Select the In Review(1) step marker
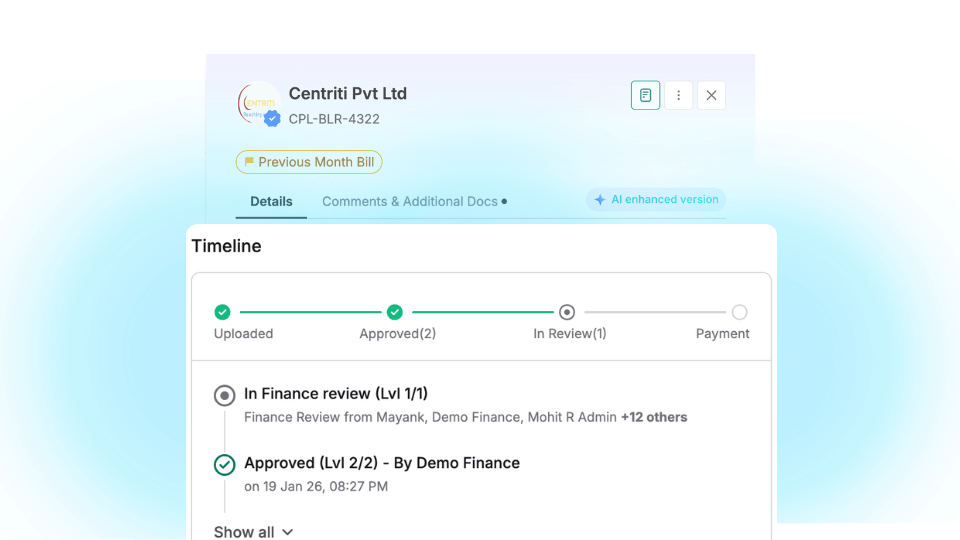 [x=567, y=312]
